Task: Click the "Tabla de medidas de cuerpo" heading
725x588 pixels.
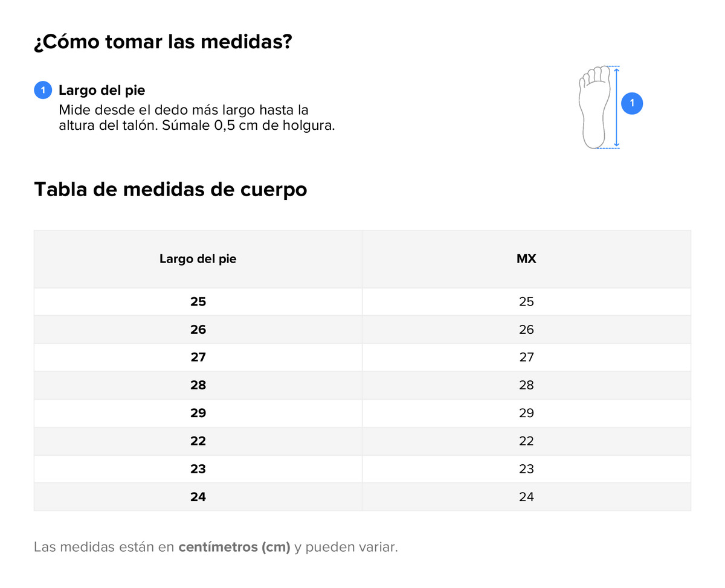Action: tap(170, 189)
